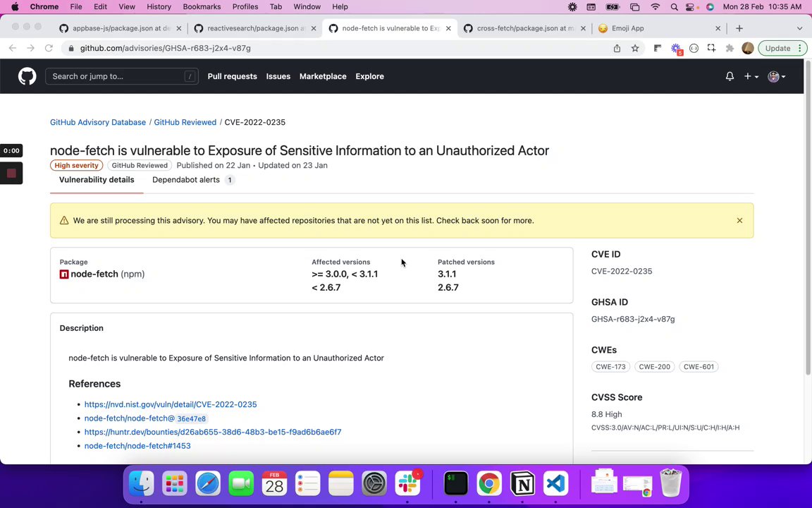Switch to reactivesearch/package.json browser tab
The width and height of the screenshot is (812, 508).
pos(254,28)
